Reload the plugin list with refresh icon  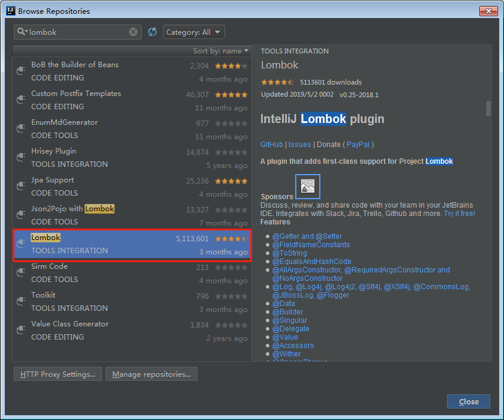(x=152, y=32)
